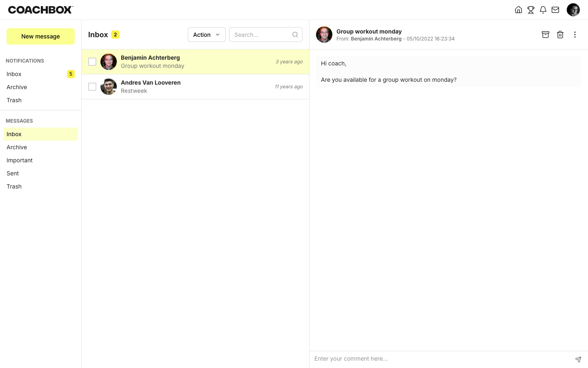Open the user profile avatar menu
The width and height of the screenshot is (588, 368).
(x=573, y=10)
